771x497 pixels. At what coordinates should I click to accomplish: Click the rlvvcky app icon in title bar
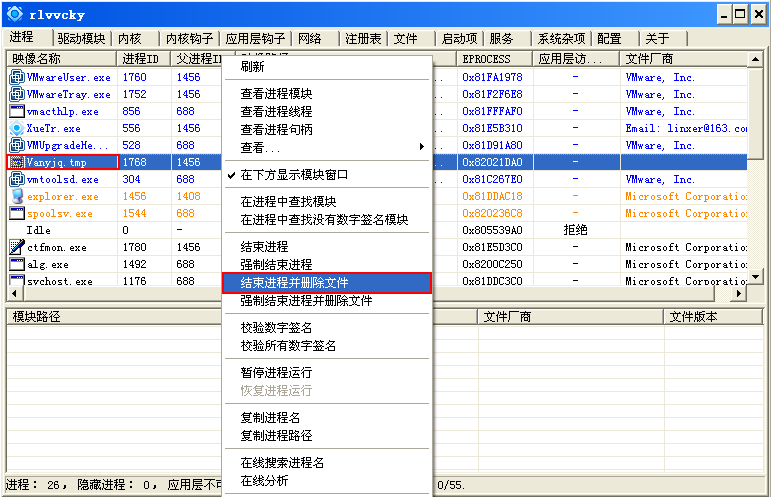tap(14, 14)
